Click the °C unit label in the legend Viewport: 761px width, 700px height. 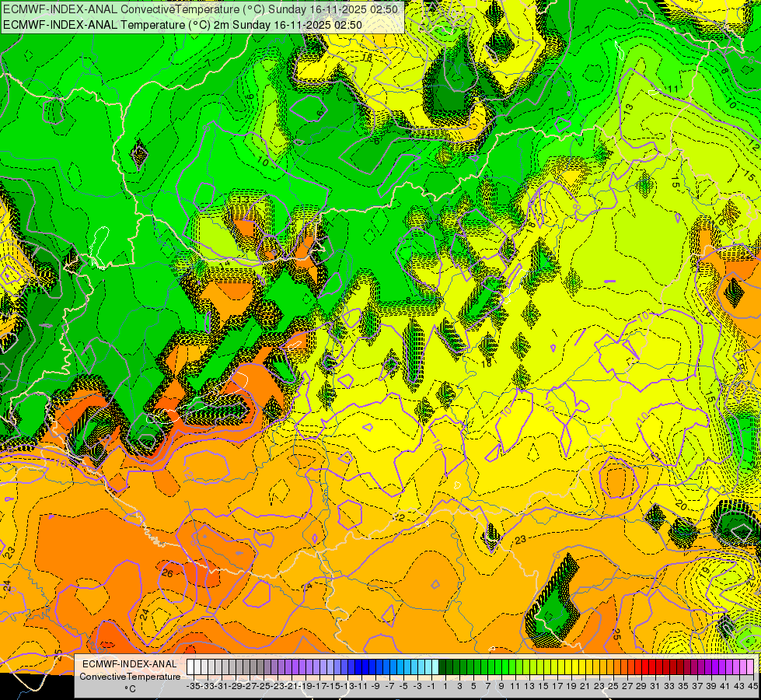(130, 689)
